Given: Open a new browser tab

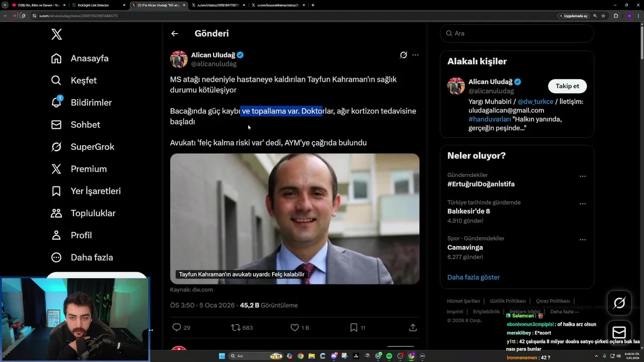Looking at the screenshot, I should point(313,5).
